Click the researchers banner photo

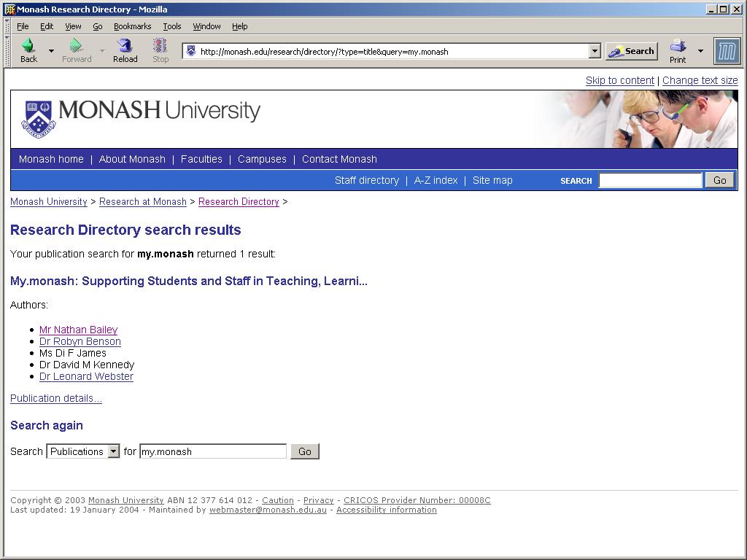coord(638,119)
